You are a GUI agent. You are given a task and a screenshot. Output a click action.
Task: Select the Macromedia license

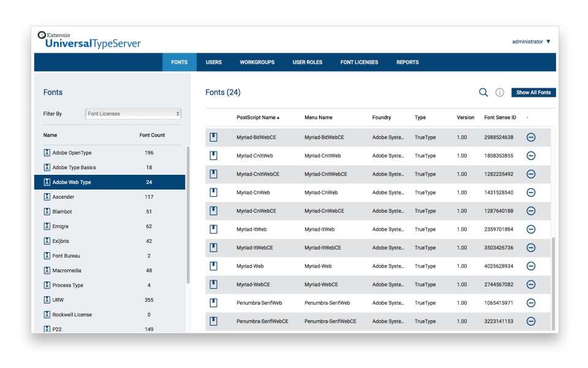point(110,270)
